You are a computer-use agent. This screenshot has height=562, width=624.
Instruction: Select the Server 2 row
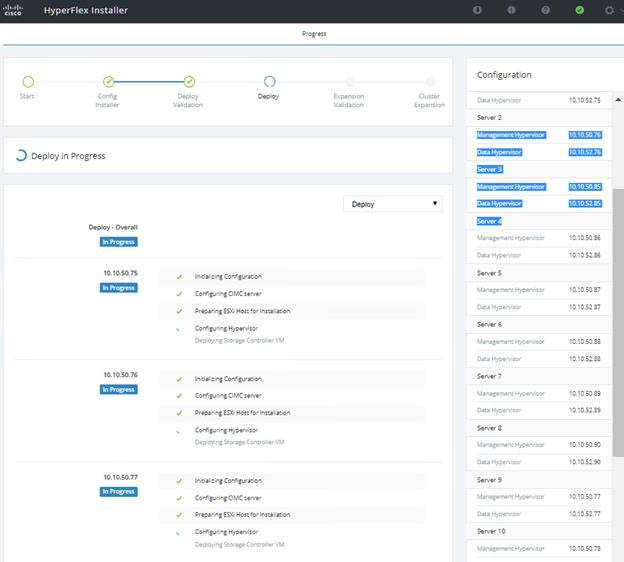coord(539,117)
